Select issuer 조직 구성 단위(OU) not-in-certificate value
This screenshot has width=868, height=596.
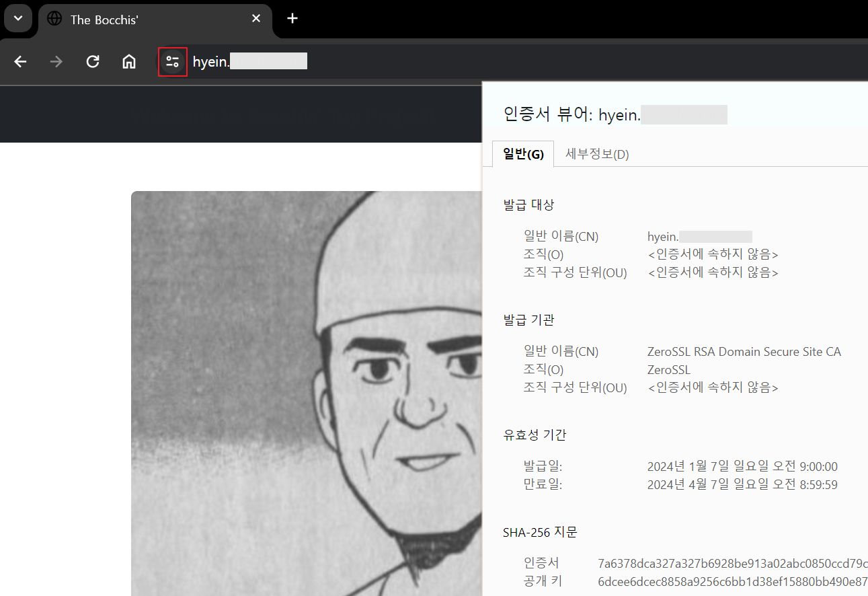713,388
